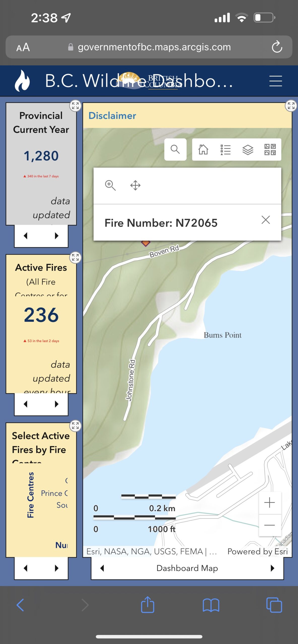The height and width of the screenshot is (644, 298).
Task: Open Safari text size AA menu
Action: pos(23,47)
